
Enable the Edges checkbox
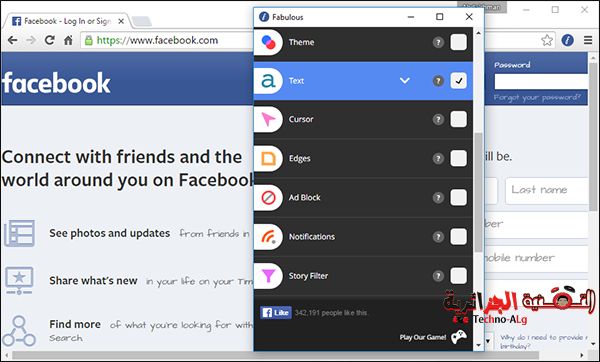point(458,158)
